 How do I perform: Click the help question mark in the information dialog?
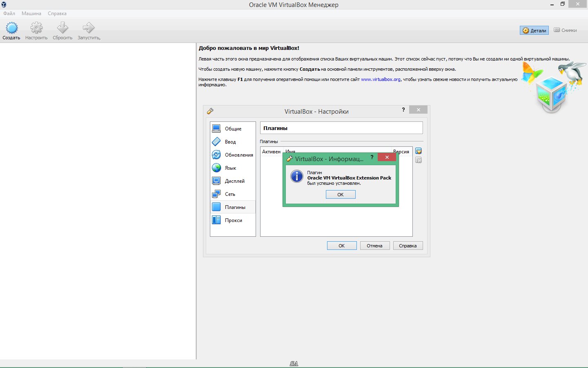pos(372,157)
